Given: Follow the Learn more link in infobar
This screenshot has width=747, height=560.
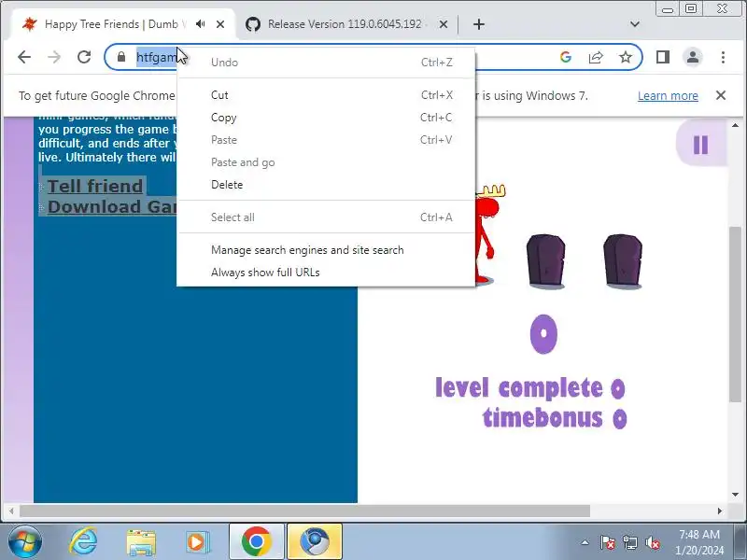Looking at the screenshot, I should click(x=668, y=96).
